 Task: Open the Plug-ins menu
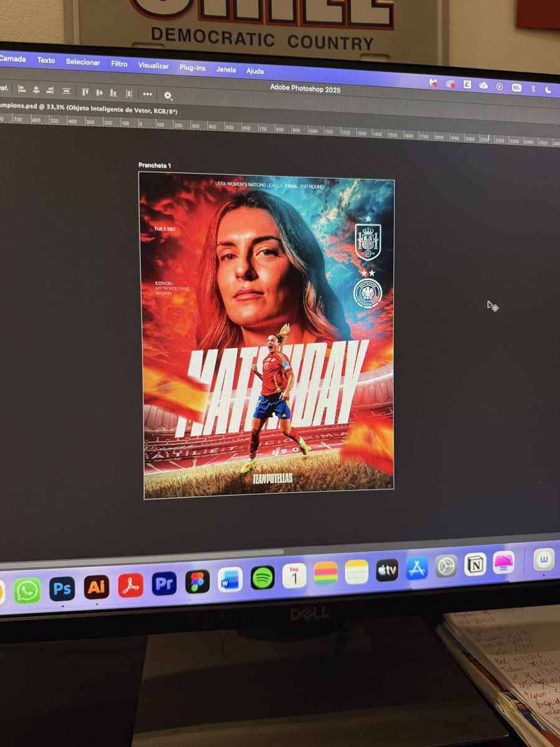coord(192,67)
